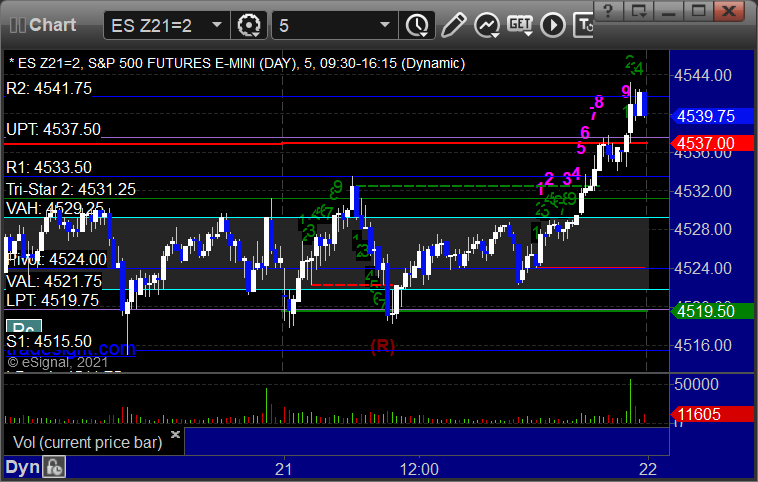Close the chart window
The image size is (758, 482).
(729, 11)
